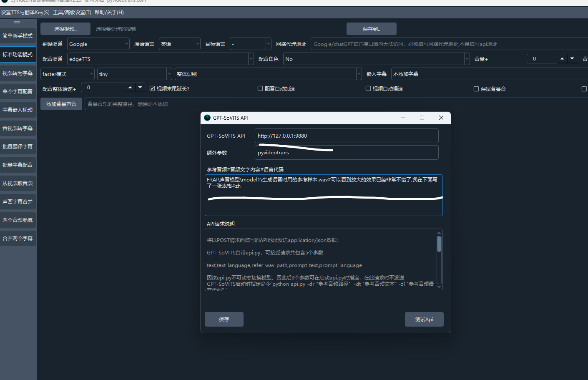Open 音视频转字幕 sidebar item
Viewport: 588px width, 380px height.
tap(18, 128)
